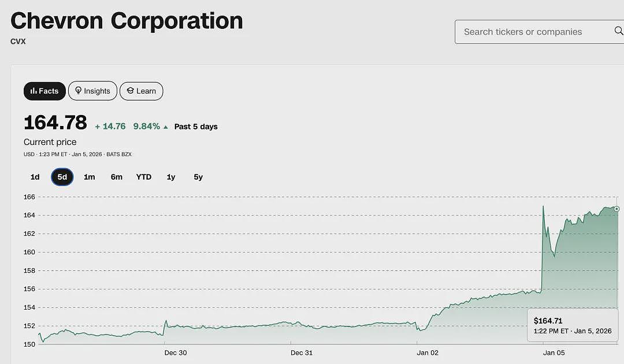Click the 1:22 PM ET · Jan 5, 2026 tooltip timestamp
The height and width of the screenshot is (364, 624).
click(x=573, y=331)
